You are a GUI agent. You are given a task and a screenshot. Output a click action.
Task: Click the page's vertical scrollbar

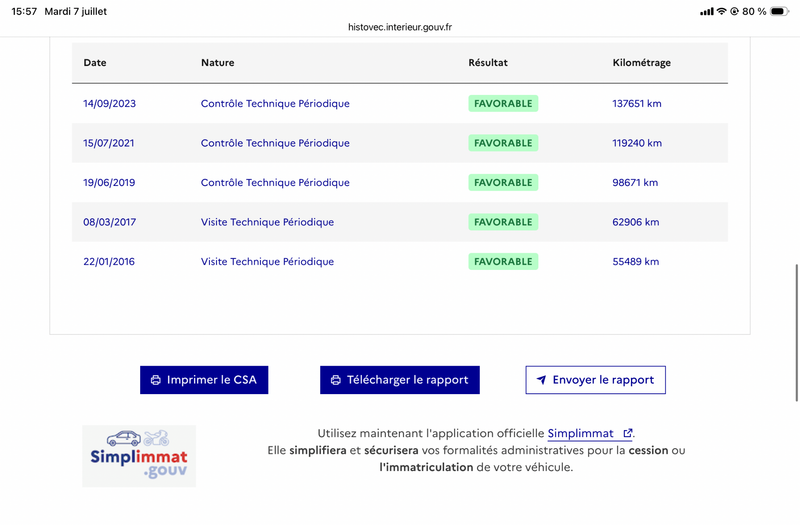(797, 333)
